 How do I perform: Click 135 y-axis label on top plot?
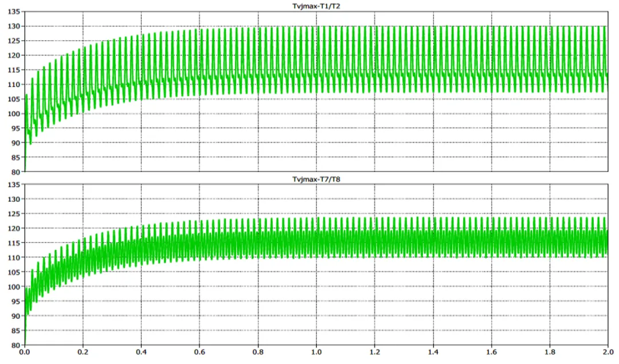(14, 12)
